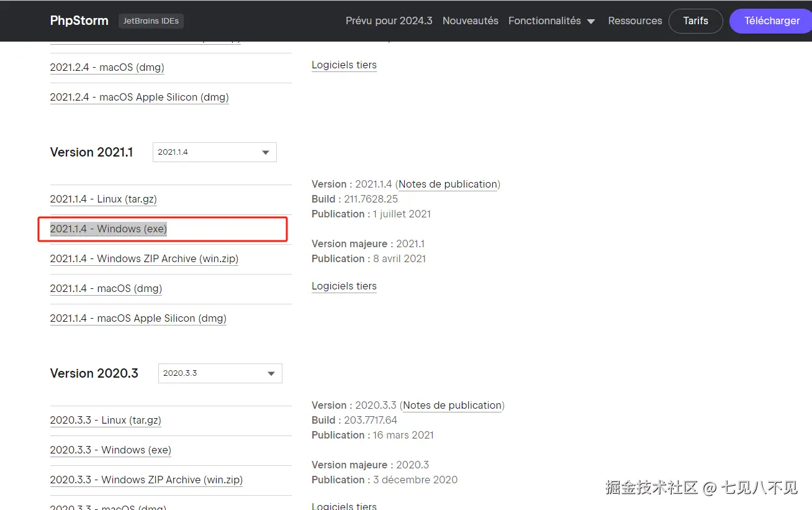Screen dimensions: 812x510
Task: Open Logiciels tiers link under 2021.1.4
Action: point(344,286)
